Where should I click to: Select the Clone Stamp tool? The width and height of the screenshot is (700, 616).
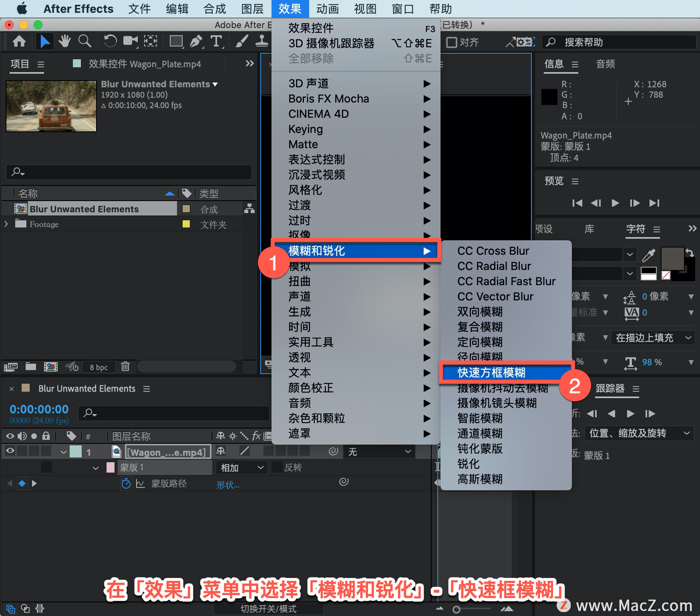[262, 41]
